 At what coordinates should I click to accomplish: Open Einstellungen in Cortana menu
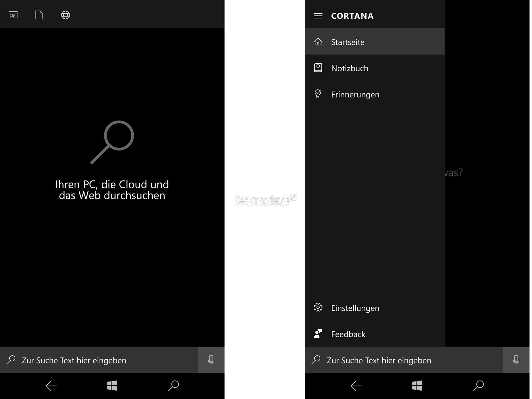tap(375, 308)
